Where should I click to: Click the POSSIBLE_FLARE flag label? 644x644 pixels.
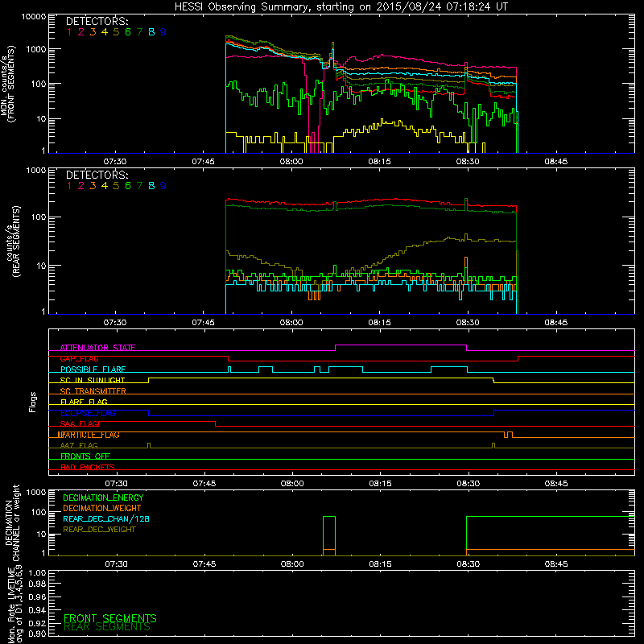(x=93, y=369)
